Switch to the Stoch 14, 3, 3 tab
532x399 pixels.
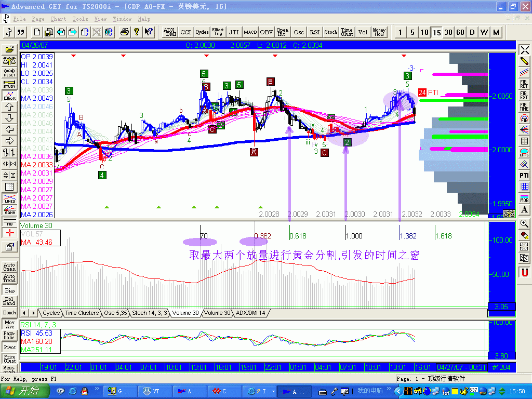(150, 313)
